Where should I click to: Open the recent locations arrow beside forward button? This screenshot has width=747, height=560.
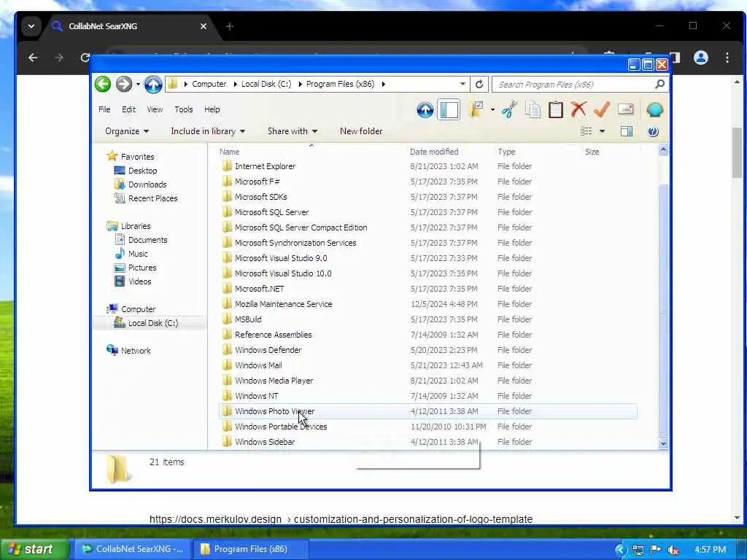(138, 85)
